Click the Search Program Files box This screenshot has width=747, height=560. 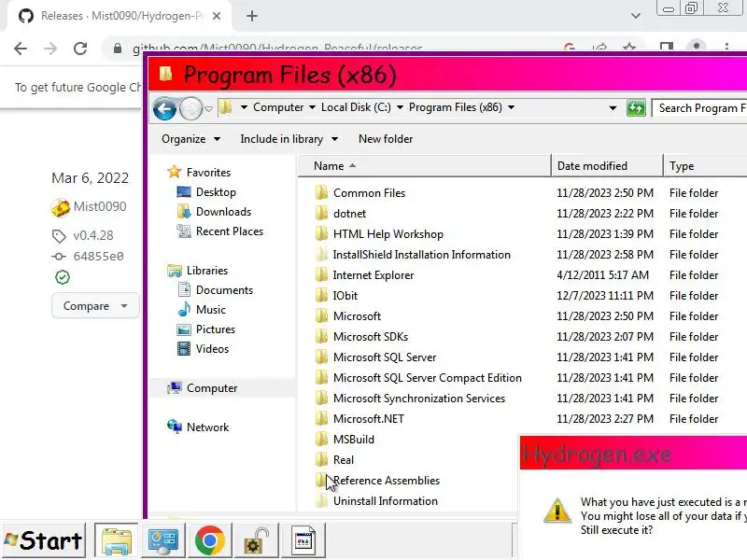699,108
